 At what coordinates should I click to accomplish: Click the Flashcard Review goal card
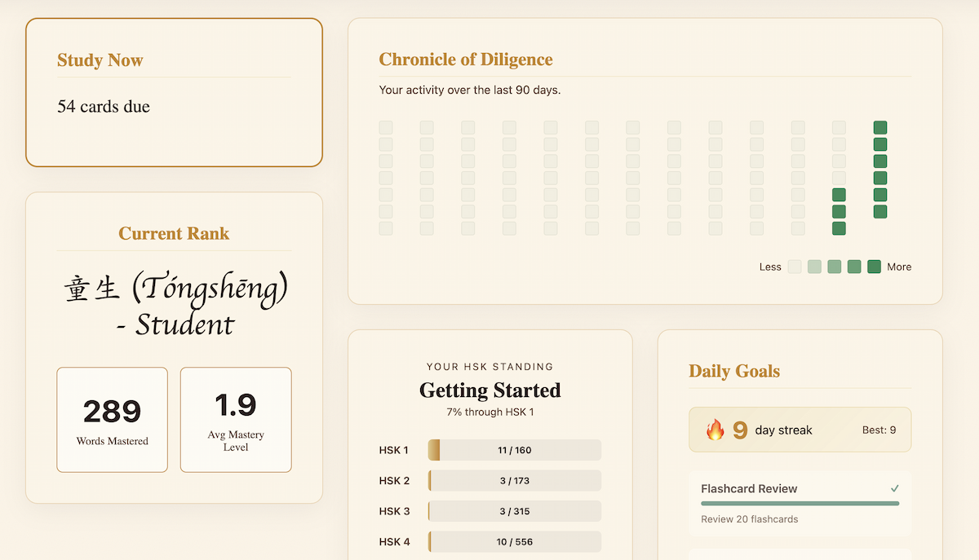(800, 504)
